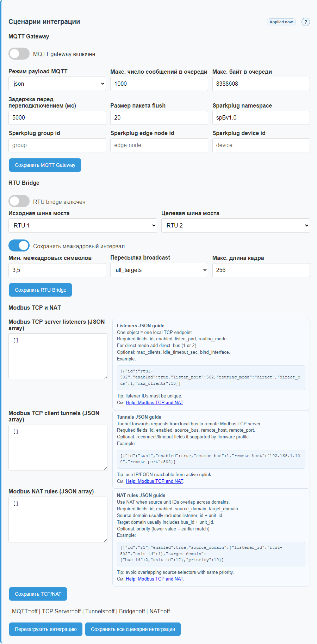
Task: Click the Save MQTT Gateway button
Action: 45,165
